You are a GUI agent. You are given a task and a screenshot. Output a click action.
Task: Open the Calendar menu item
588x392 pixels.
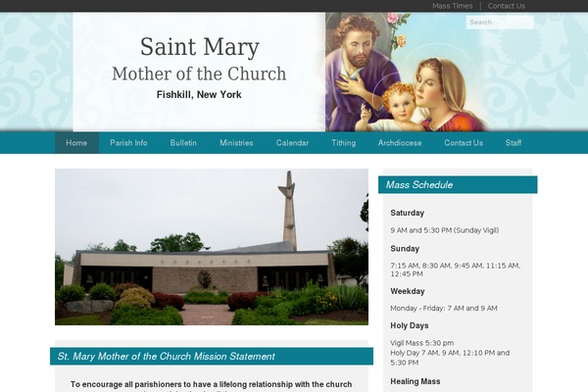point(292,143)
